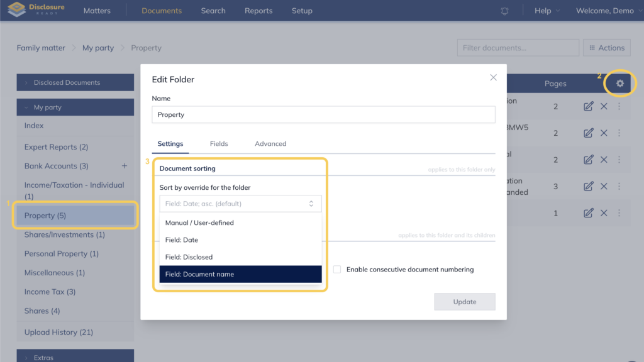Click the gear settings icon in table header
The height and width of the screenshot is (362, 644).
620,84
